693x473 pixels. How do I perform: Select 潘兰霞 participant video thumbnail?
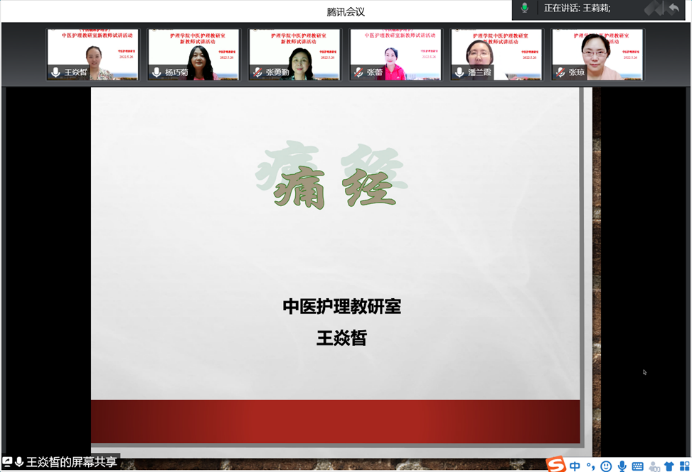coord(496,54)
